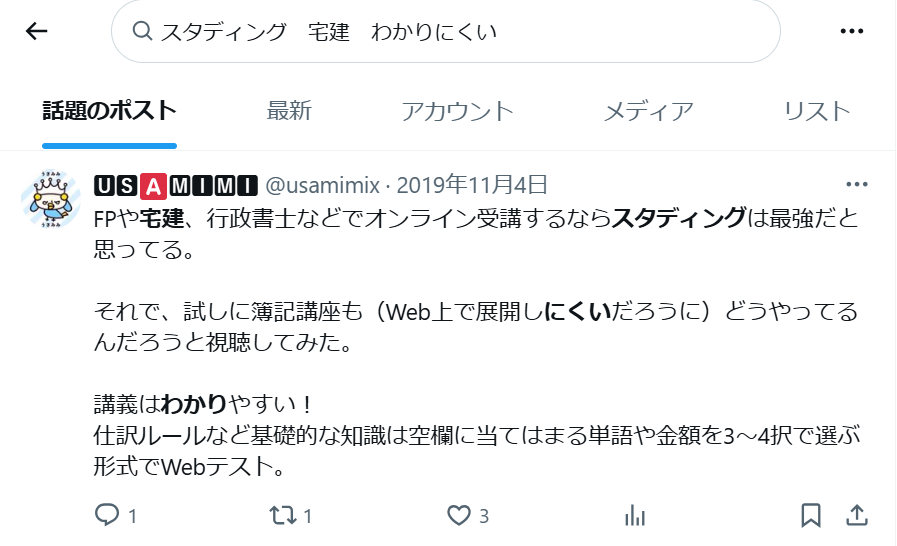
Task: Bookmark the USAMIMI post
Action: pyautogui.click(x=811, y=516)
